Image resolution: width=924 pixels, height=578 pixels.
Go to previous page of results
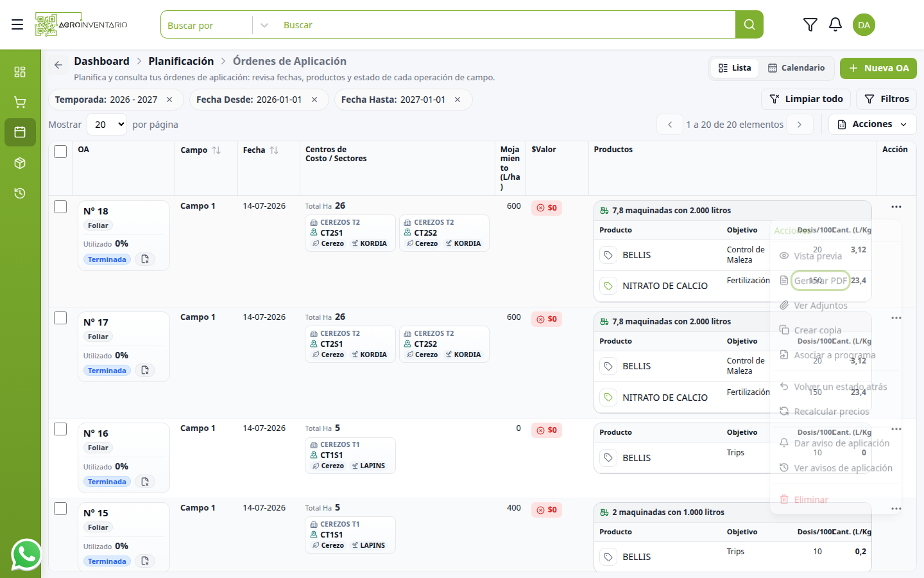click(x=670, y=125)
